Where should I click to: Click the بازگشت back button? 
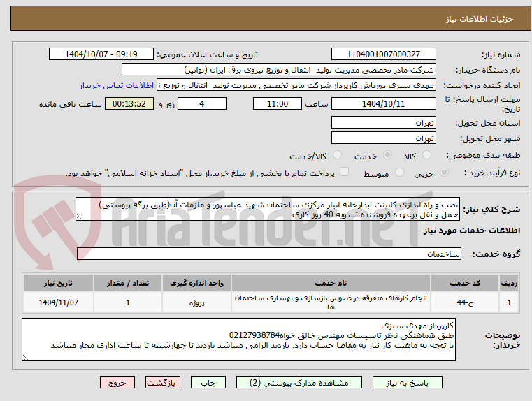pos(162,382)
